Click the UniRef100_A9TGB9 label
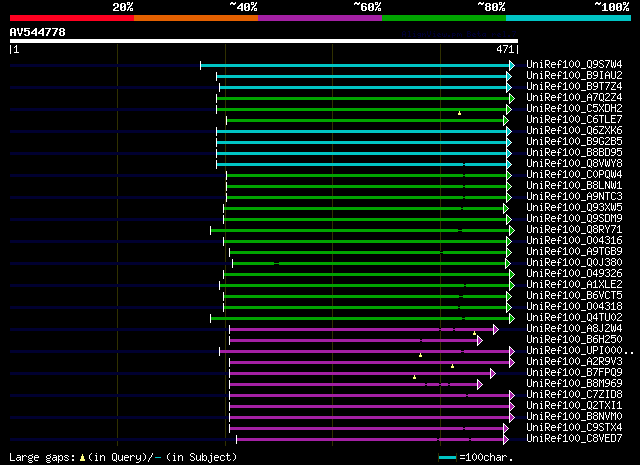The height and width of the screenshot is (465, 640). pyautogui.click(x=574, y=252)
